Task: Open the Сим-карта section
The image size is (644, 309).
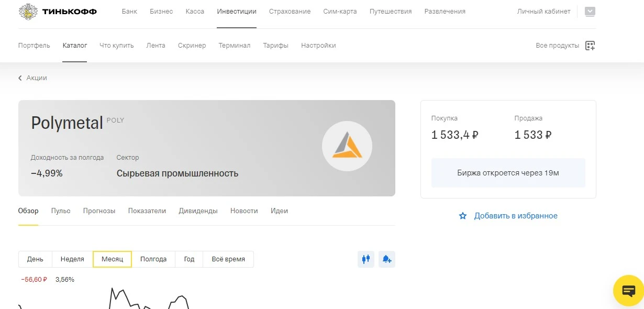Action: pos(340,12)
